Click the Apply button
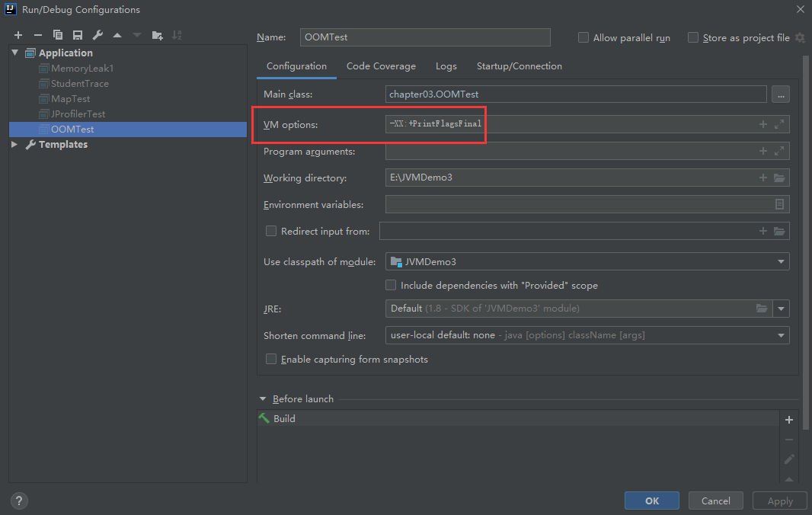Screen dimensions: 812x515 [780, 501]
